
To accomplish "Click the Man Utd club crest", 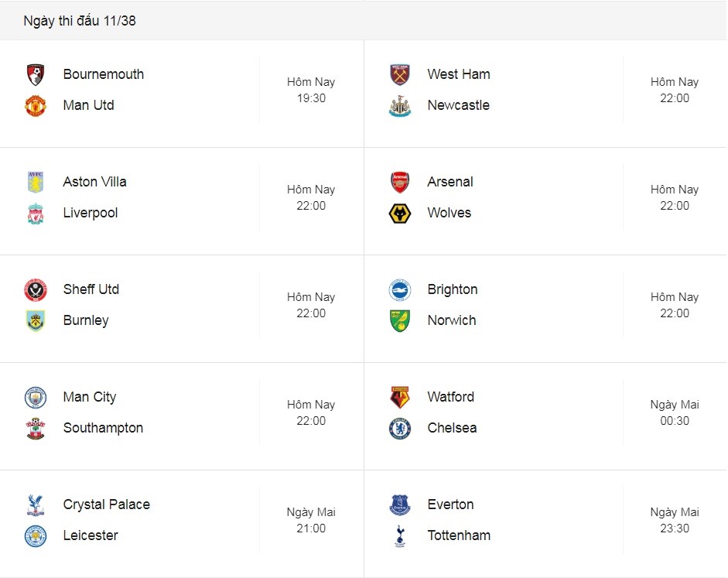I will (36, 106).
